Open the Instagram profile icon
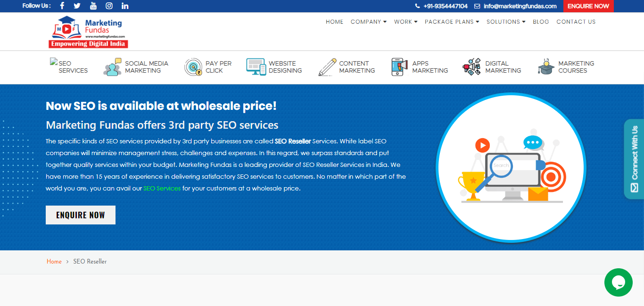The image size is (644, 306). click(109, 6)
